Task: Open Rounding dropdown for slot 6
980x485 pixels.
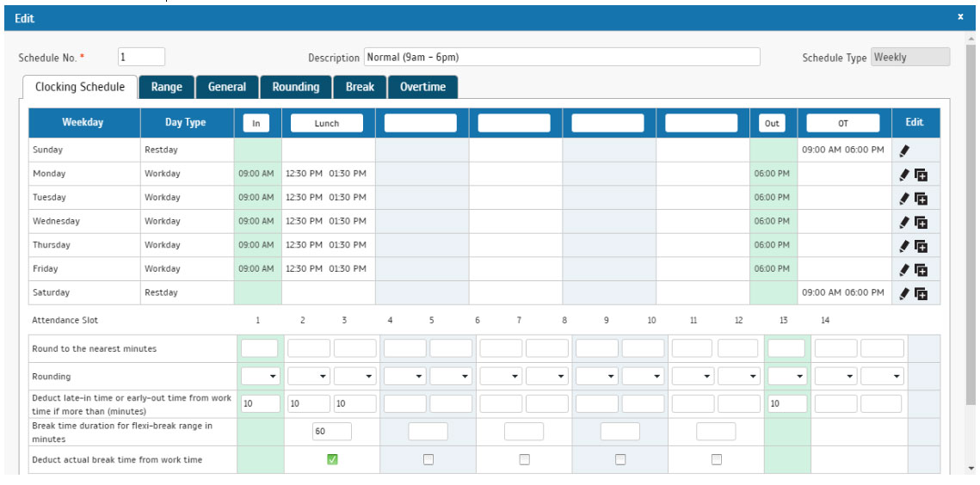Action: click(x=501, y=377)
